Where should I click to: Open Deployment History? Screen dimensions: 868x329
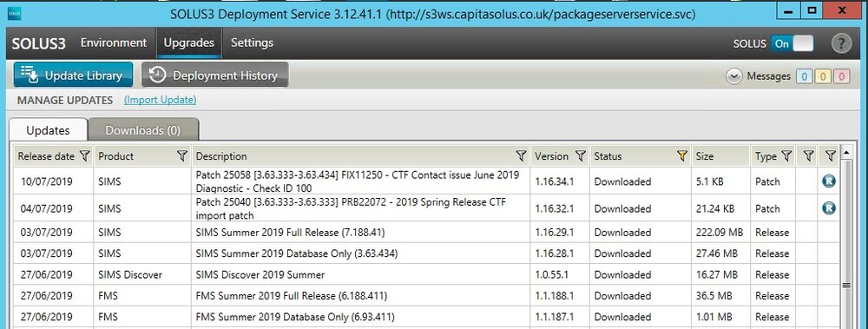pos(214,75)
